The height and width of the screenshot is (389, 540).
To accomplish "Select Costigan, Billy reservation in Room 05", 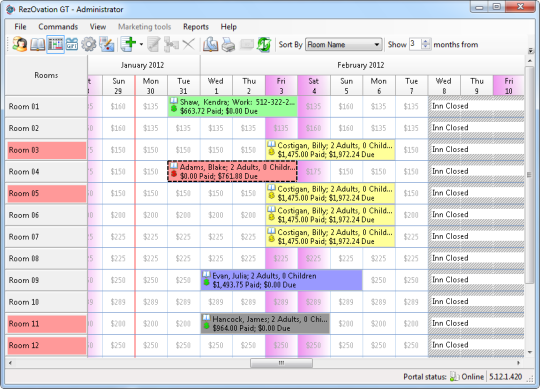I will (x=331, y=193).
